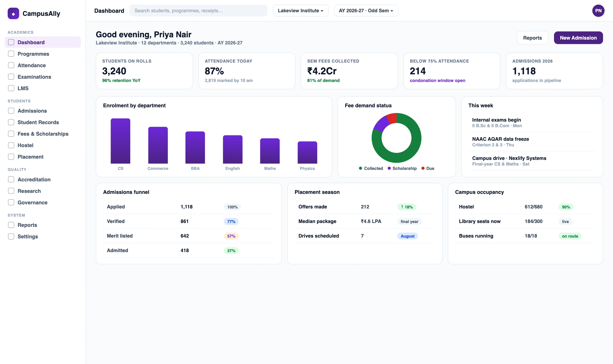This screenshot has width=613, height=364.
Task: Click the New Admission button
Action: pos(578,38)
